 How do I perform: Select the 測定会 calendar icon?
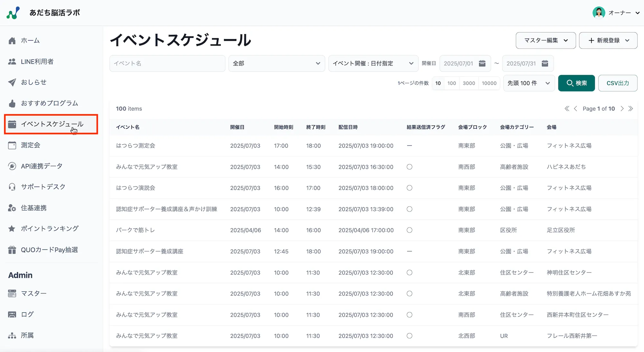[12, 145]
